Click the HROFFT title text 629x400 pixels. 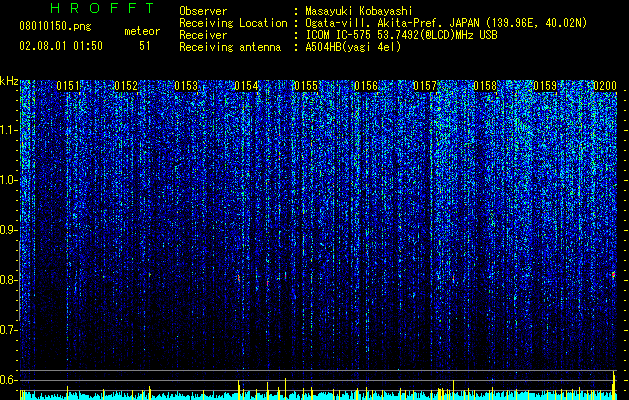(102, 8)
